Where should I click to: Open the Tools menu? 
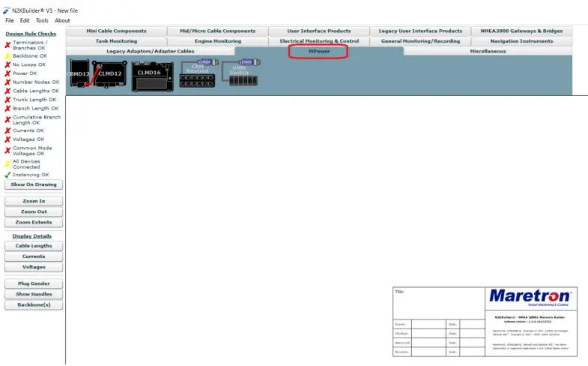pos(42,20)
